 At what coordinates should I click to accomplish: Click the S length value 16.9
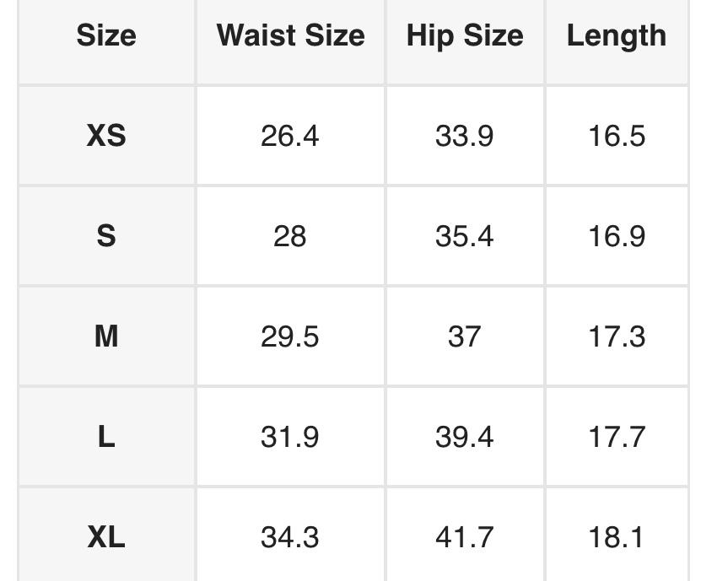(x=617, y=235)
